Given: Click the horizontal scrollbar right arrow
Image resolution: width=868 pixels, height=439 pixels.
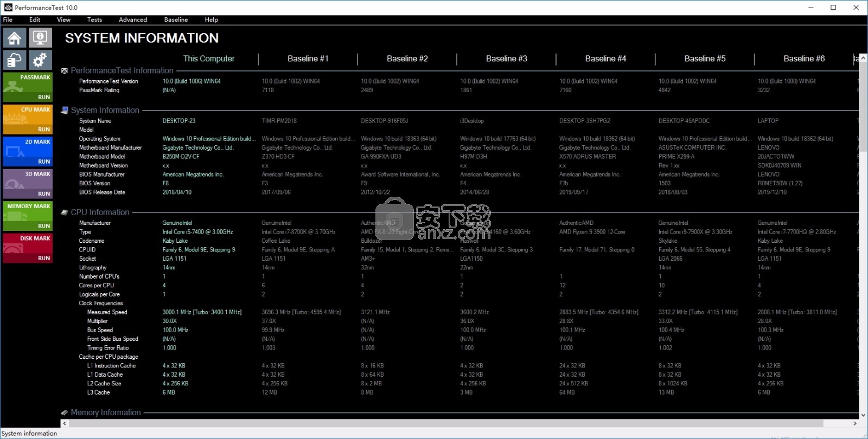Looking at the screenshot, I should click(x=855, y=423).
